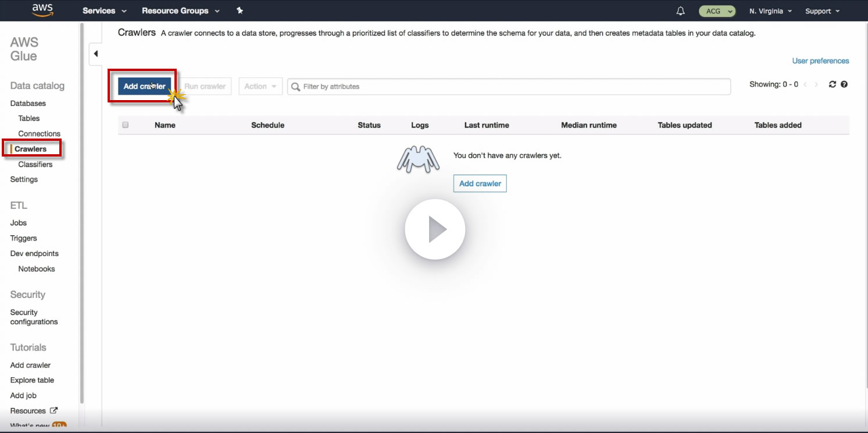Expand the Action dropdown
The width and height of the screenshot is (868, 433).
[260, 86]
